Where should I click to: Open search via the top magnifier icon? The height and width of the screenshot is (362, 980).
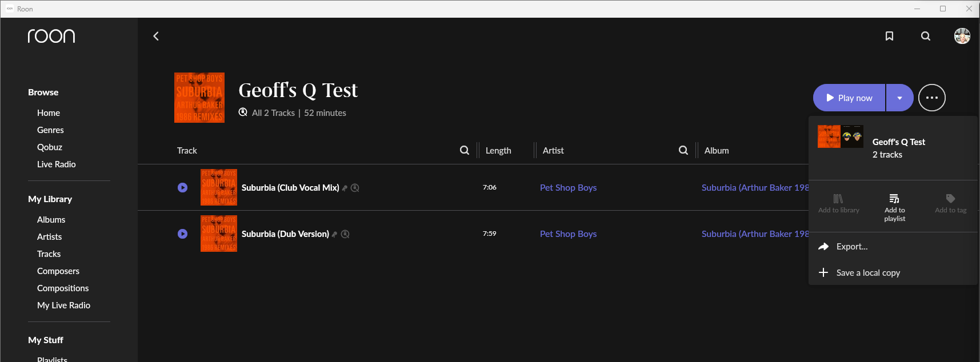point(926,36)
